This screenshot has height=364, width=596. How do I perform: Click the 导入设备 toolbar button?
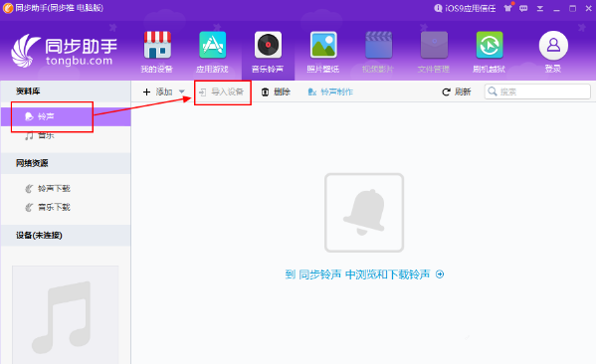(222, 91)
